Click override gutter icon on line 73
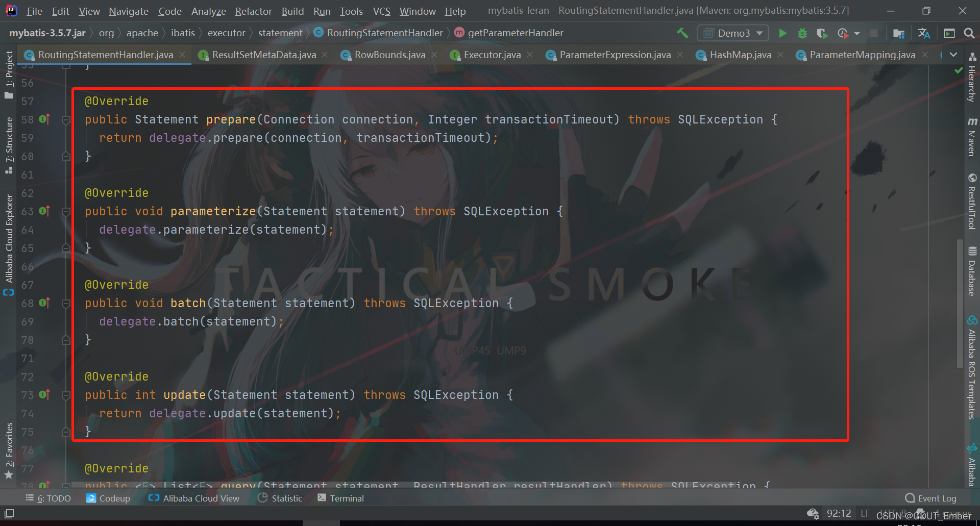Viewport: 980px width, 526px height. [44, 395]
